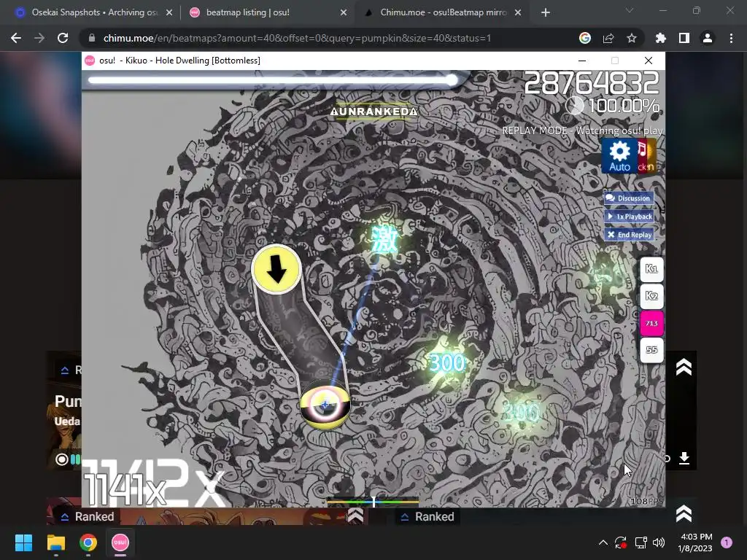This screenshot has width=747, height=560.
Task: Open Chrome from taskbar
Action: tap(88, 542)
